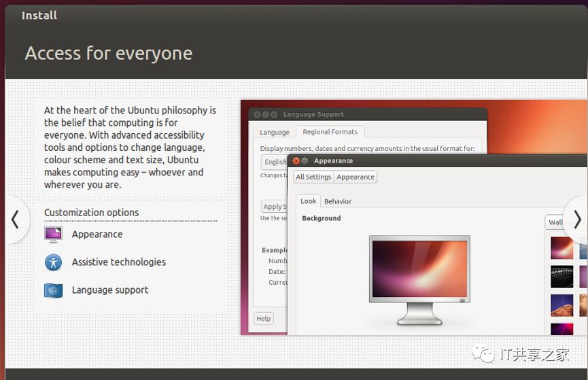Select the first orange-red wallpaper thumbnail

coord(561,248)
